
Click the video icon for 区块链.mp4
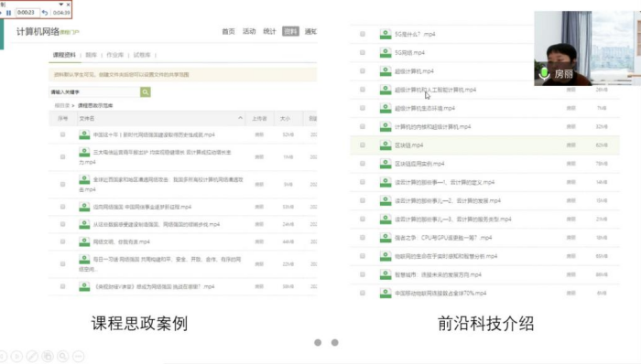[386, 145]
